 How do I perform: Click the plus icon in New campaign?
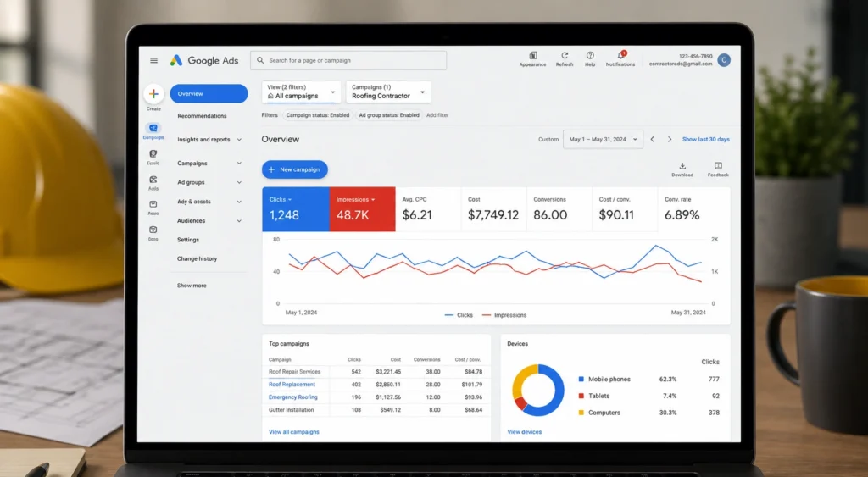[271, 170]
